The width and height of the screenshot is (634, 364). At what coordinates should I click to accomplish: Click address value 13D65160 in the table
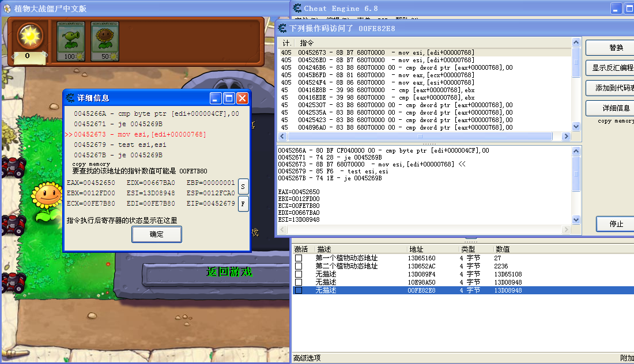421,258
